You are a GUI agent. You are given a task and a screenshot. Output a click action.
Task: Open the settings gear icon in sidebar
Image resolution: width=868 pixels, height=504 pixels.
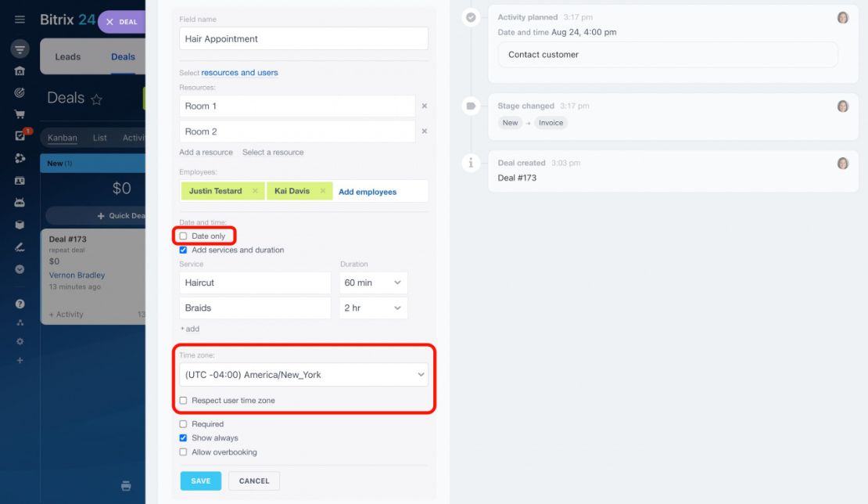coord(20,341)
